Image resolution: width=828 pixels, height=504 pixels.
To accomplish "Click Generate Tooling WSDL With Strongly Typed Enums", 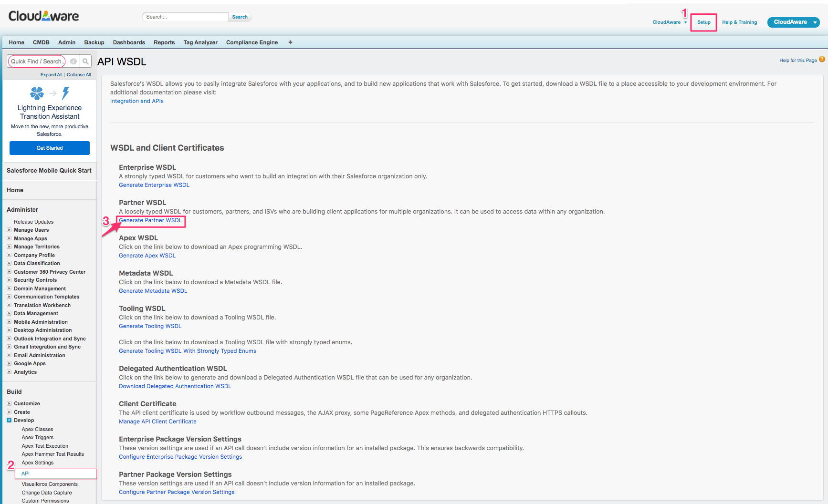I will point(188,351).
